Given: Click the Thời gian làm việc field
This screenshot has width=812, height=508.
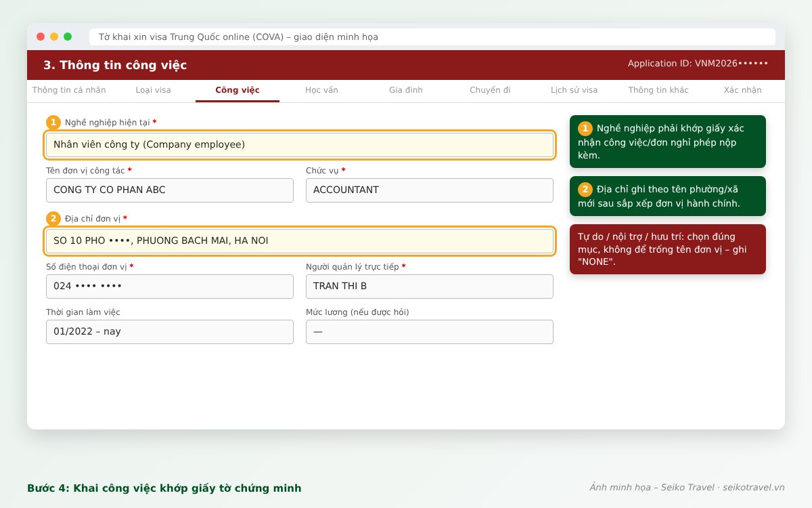Looking at the screenshot, I should tap(170, 332).
